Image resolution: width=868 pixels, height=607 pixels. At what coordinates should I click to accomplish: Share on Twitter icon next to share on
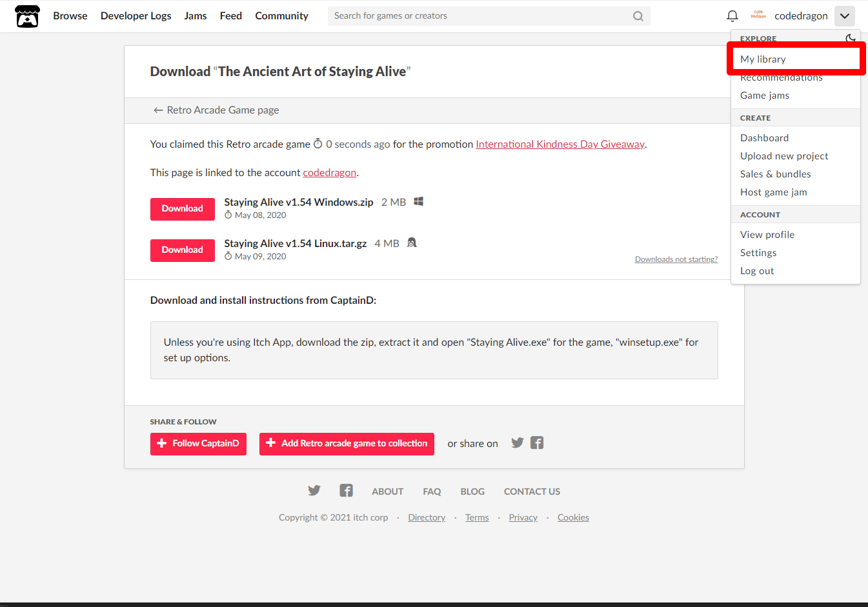(518, 443)
